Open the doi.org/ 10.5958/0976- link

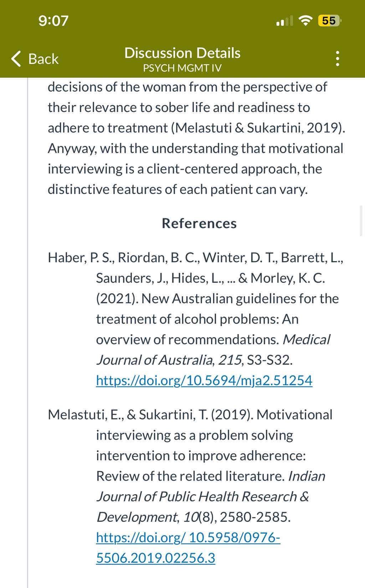click(188, 537)
